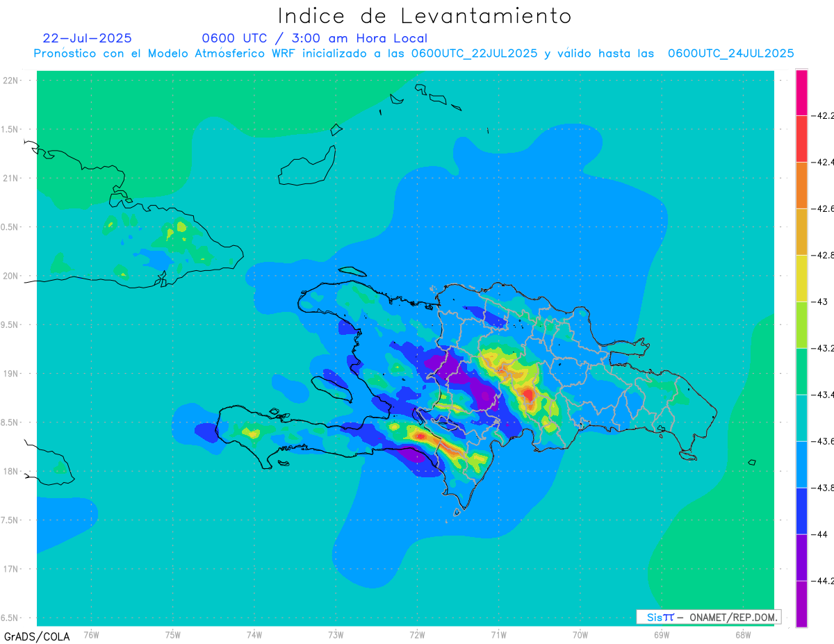Click the magenta swatch at the colorbar top

point(801,92)
